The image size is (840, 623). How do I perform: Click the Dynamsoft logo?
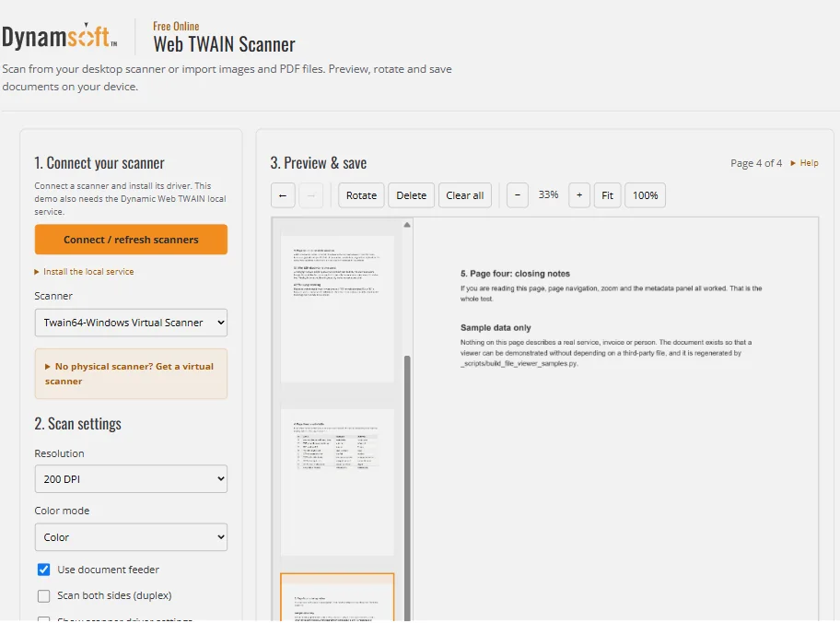pos(60,37)
